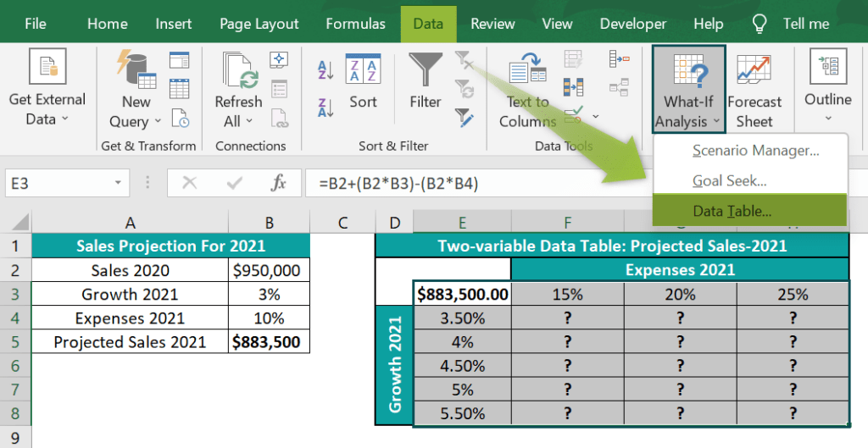Switch to the Review tab
The image size is (868, 448).
coord(492,24)
